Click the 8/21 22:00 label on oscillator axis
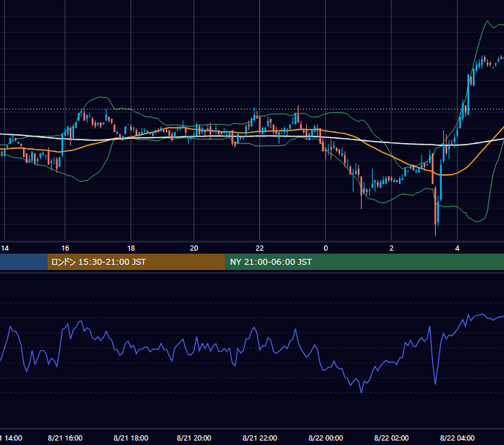The image size is (504, 445). [259, 438]
